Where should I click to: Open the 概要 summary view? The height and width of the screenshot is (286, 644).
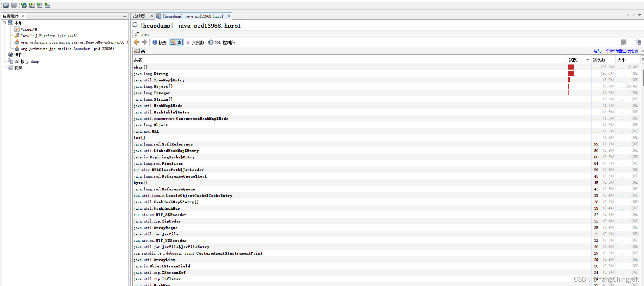point(160,43)
